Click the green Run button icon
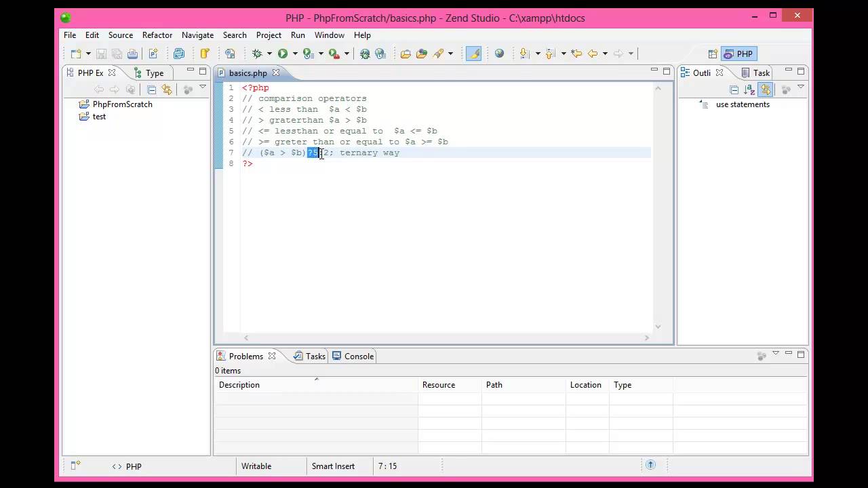Screen dimensions: 868x488 click(283, 54)
